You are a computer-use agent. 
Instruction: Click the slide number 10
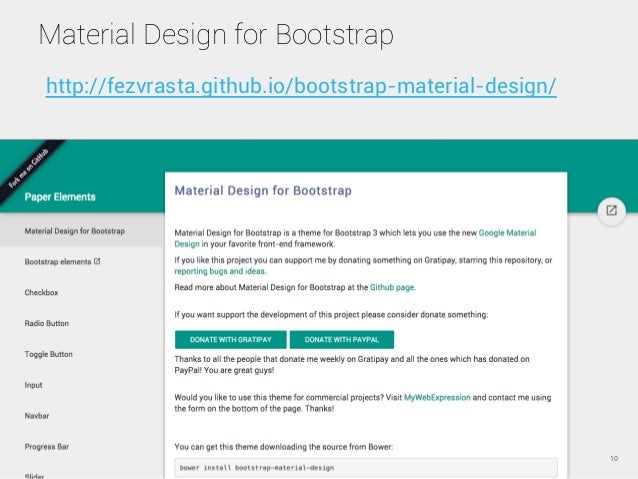point(614,459)
